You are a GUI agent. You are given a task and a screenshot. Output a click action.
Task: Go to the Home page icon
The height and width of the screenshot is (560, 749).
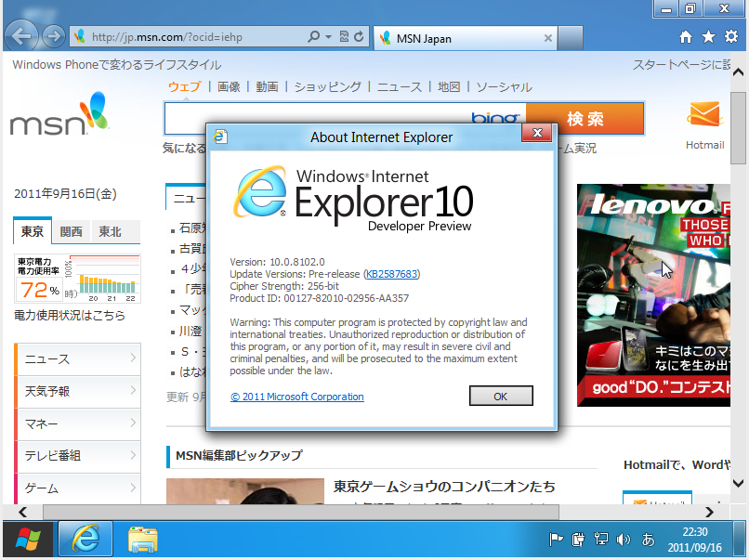pyautogui.click(x=686, y=37)
